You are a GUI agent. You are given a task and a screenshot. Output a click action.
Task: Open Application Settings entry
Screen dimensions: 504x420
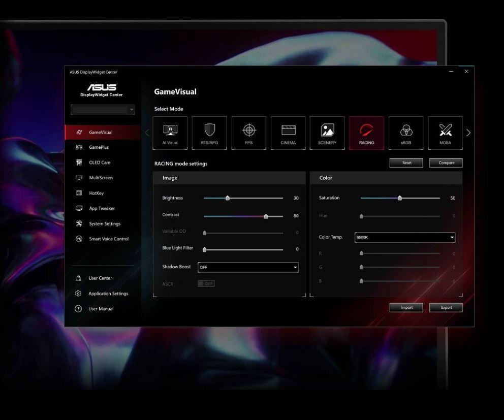[108, 294]
